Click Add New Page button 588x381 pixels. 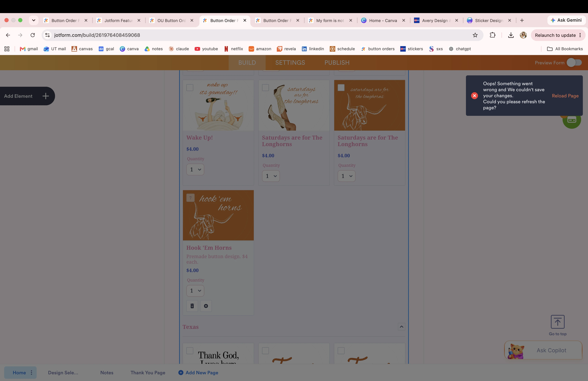point(198,372)
